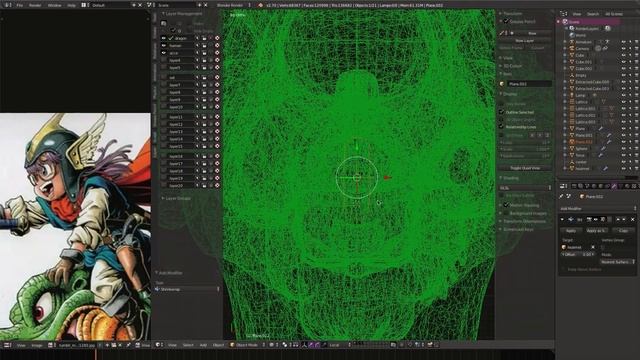Open All Scenes display mode dropdown
The height and width of the screenshot is (360, 640).
[x=614, y=14]
